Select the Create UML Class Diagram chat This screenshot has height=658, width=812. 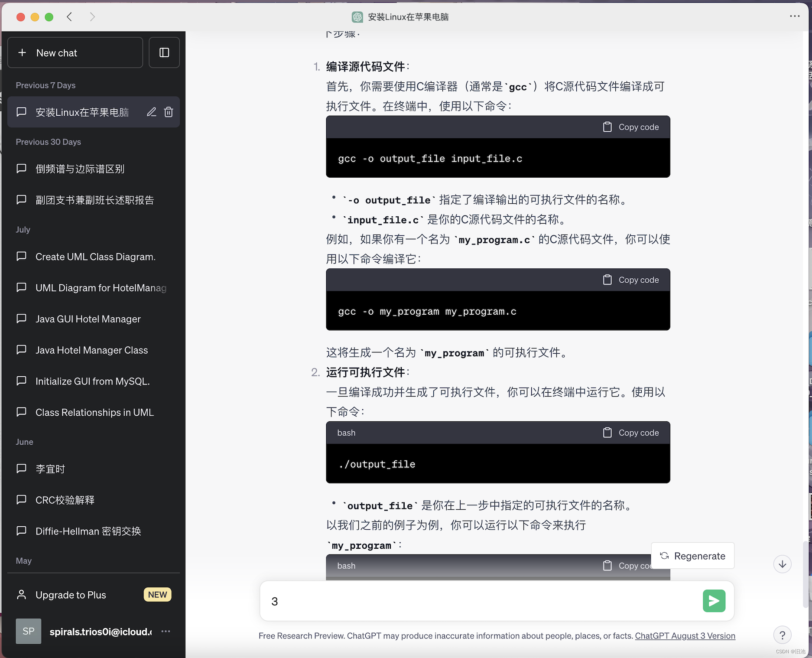95,256
